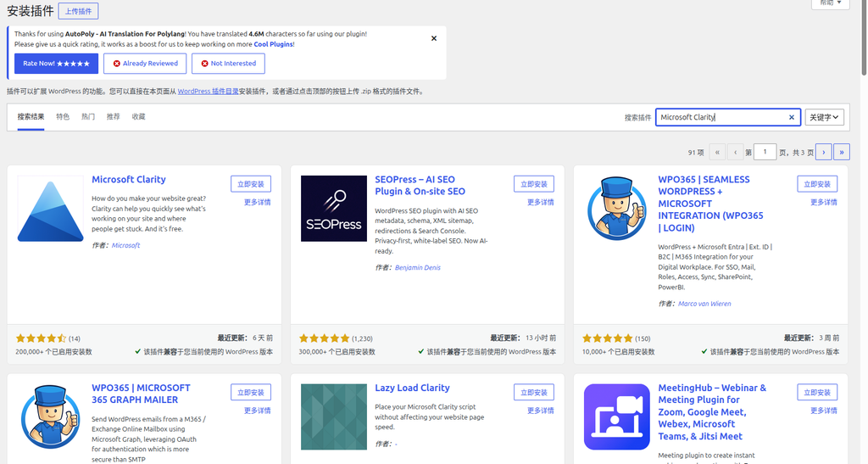This screenshot has height=464, width=868.
Task: Install WPO365 Microsoft 365 Graph Mailer
Action: point(251,393)
